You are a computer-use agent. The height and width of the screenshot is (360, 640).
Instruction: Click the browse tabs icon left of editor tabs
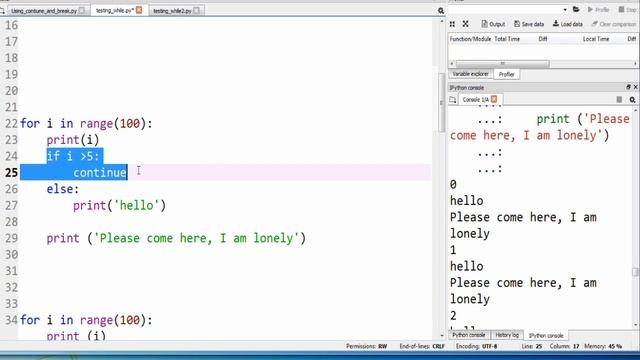2,11
